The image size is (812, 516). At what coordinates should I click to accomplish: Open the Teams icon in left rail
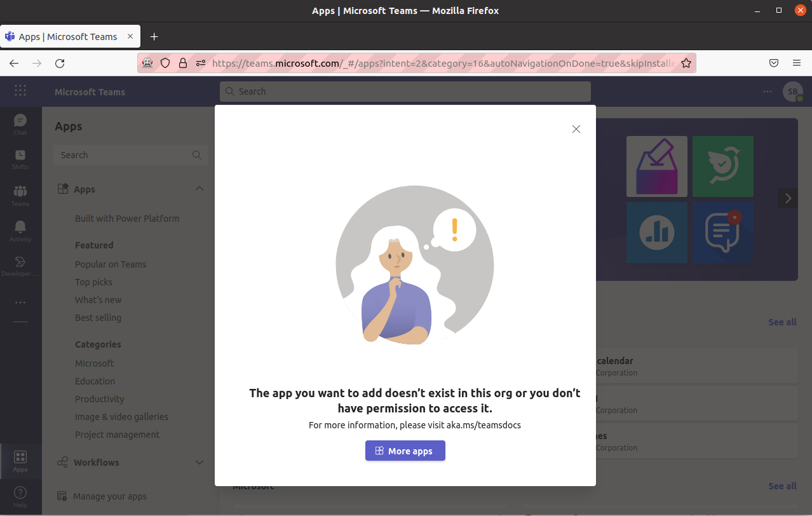click(20, 196)
